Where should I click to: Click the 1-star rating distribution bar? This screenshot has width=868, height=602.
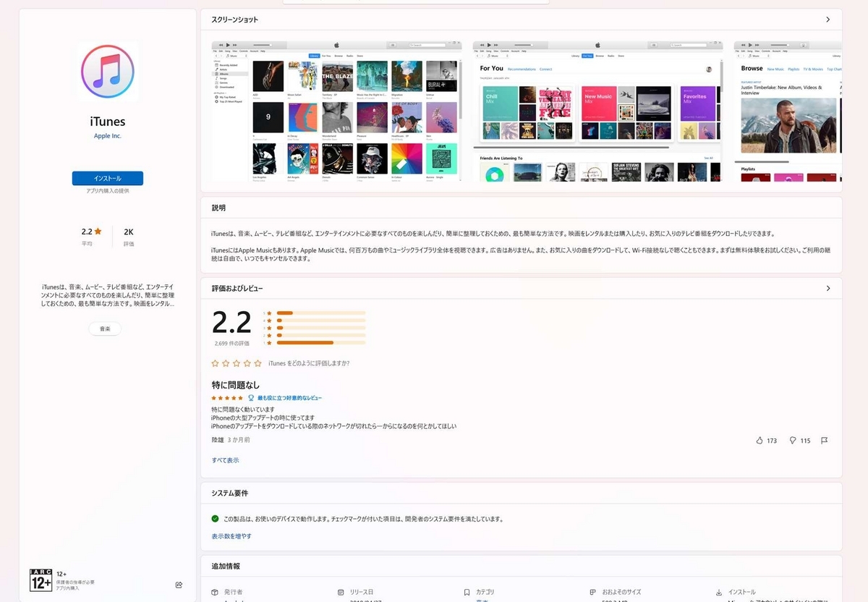(x=320, y=342)
